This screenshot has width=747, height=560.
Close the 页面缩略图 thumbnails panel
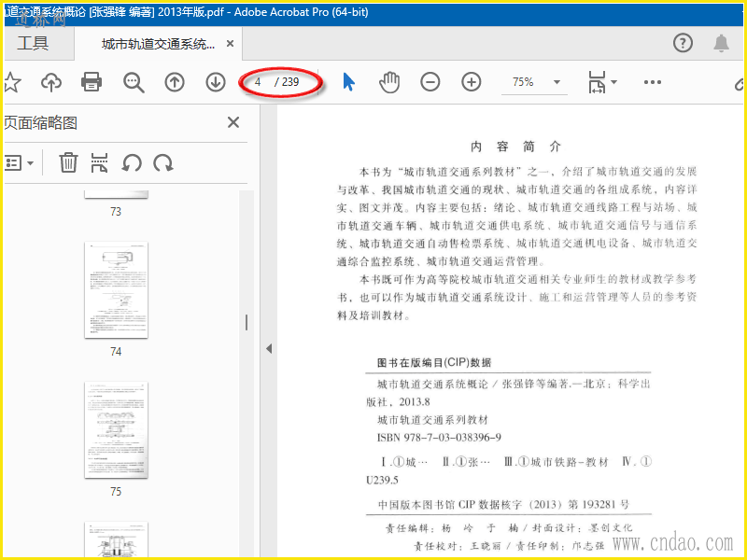click(233, 122)
